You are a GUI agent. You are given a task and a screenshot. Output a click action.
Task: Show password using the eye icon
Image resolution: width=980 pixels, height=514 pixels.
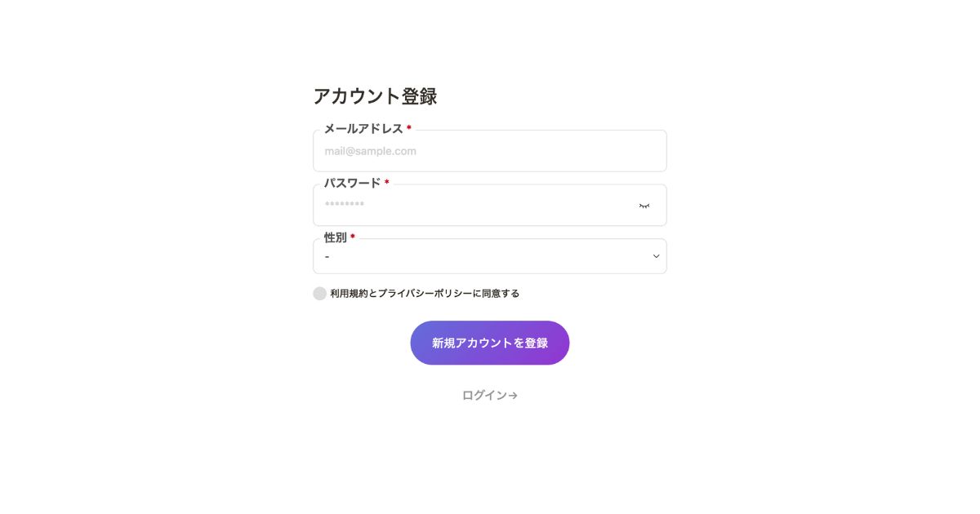click(x=644, y=206)
